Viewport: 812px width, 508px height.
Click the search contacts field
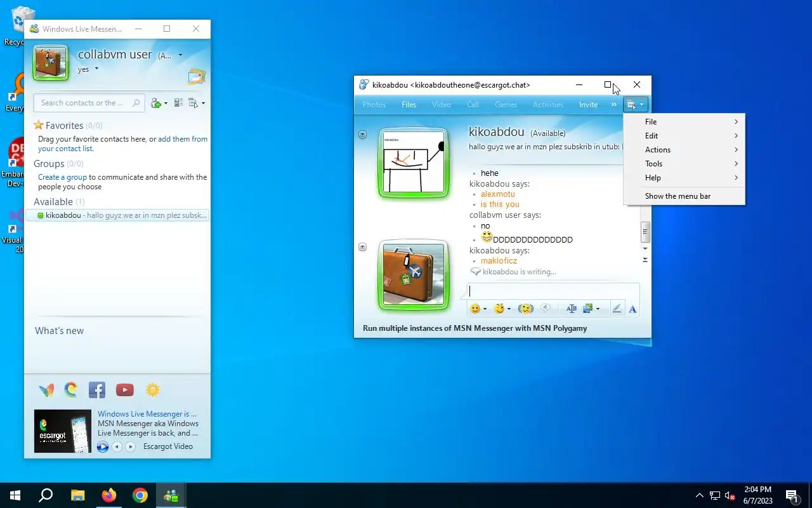pyautogui.click(x=89, y=103)
